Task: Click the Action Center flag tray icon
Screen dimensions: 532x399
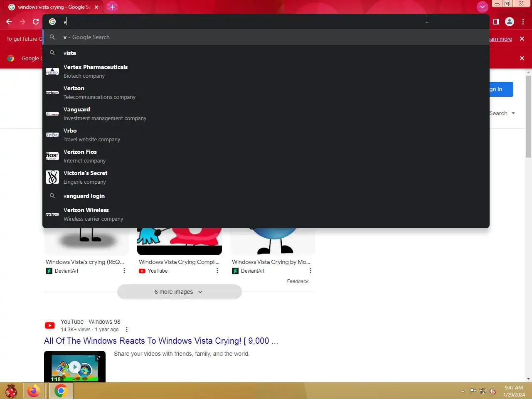Action: pos(473,391)
